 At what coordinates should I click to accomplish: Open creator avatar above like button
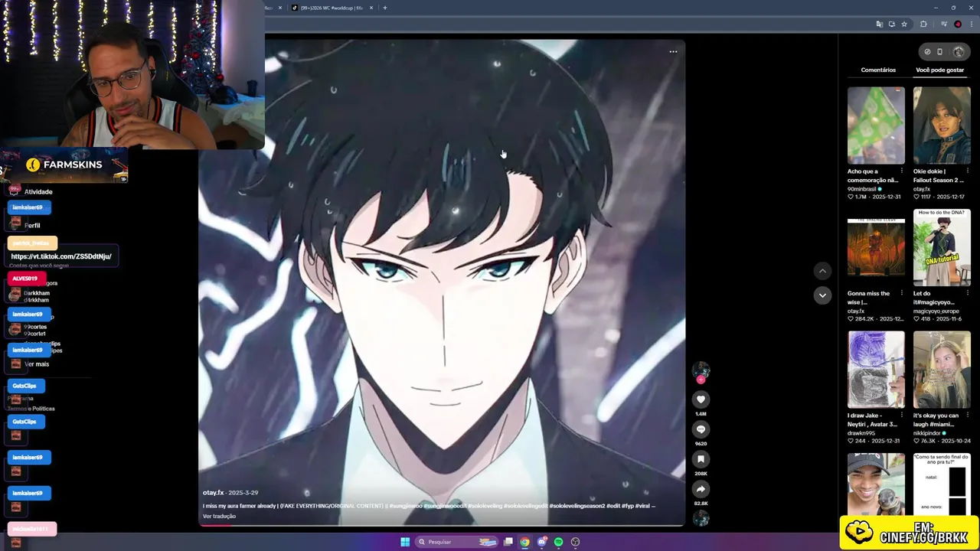(x=701, y=370)
